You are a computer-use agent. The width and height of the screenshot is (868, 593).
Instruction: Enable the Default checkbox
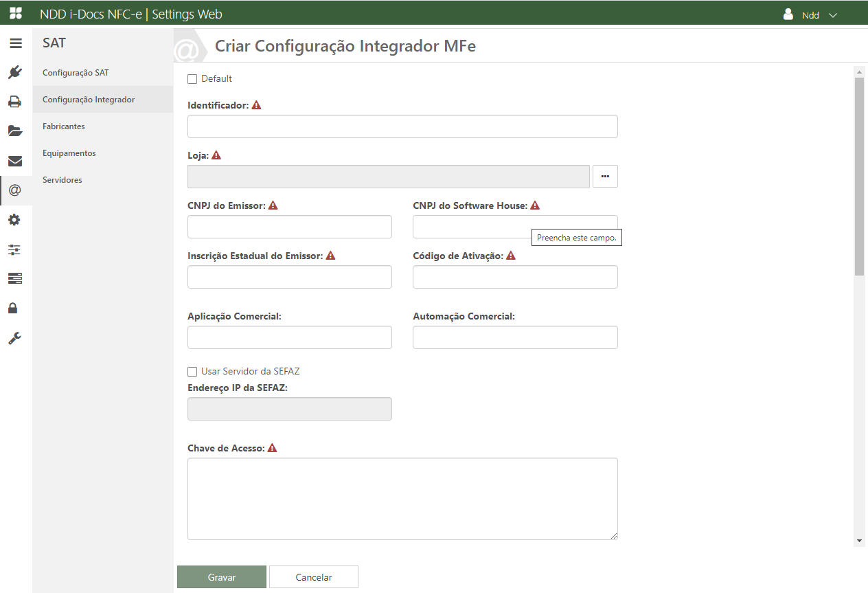pyautogui.click(x=192, y=79)
